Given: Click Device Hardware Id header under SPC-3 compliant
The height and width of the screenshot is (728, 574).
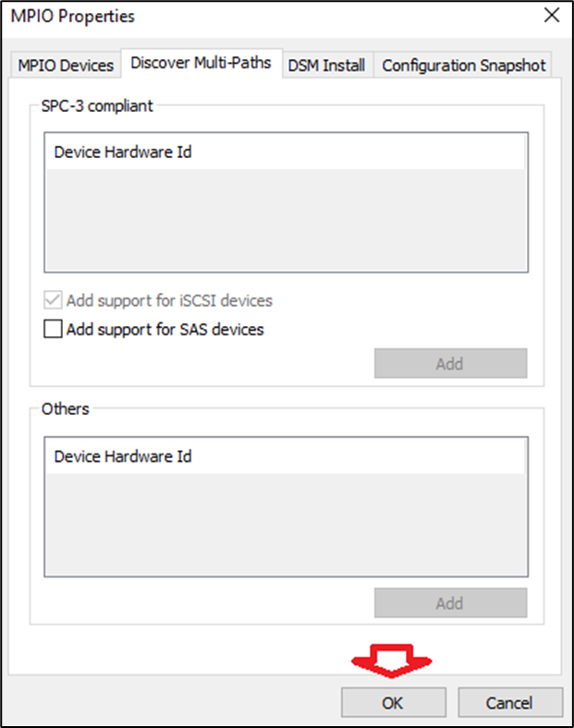Looking at the screenshot, I should (x=123, y=152).
